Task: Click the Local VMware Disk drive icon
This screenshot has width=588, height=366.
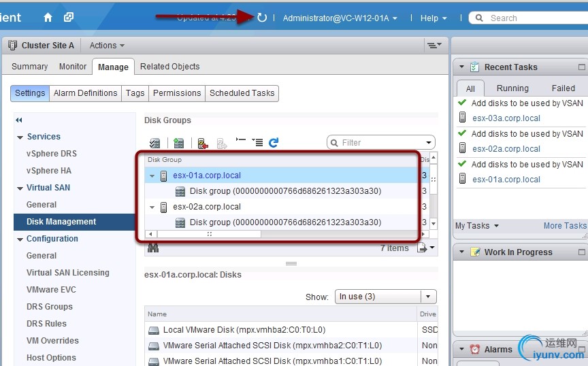Action: 154,331
